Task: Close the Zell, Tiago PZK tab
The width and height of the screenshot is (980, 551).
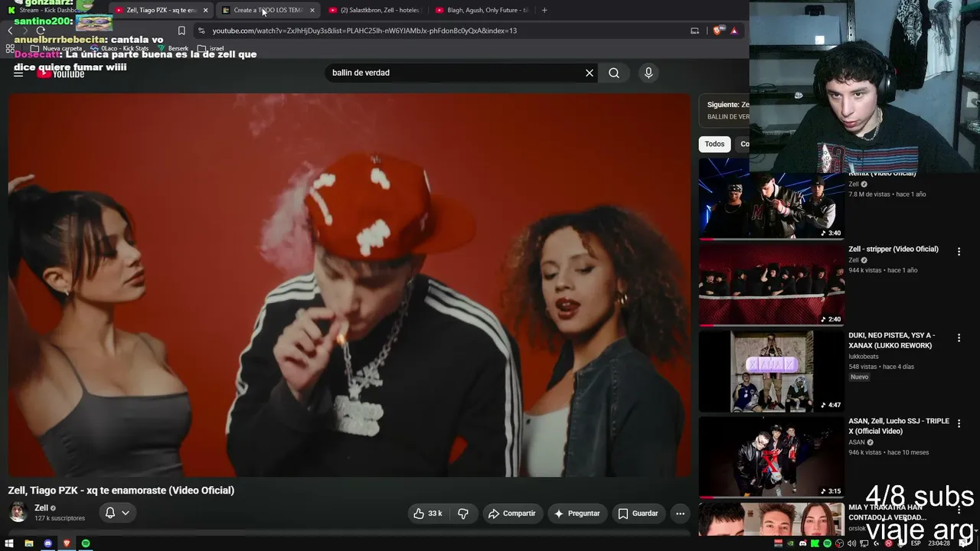Action: [205, 10]
